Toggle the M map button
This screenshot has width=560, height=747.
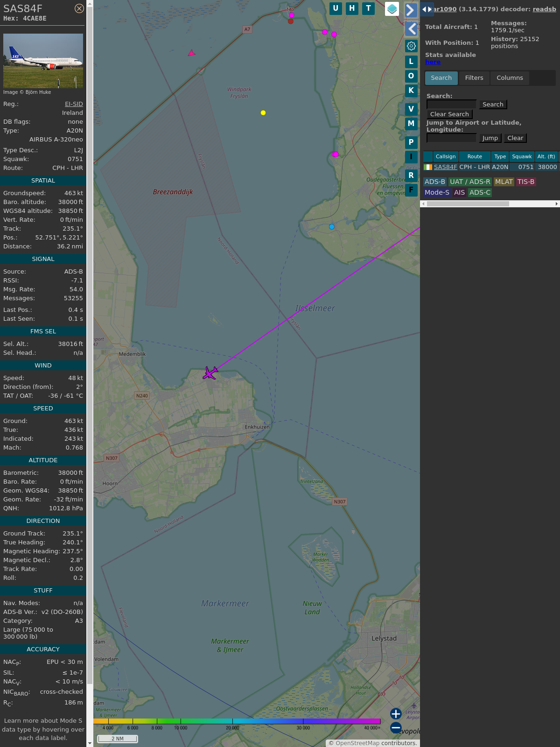point(411,124)
